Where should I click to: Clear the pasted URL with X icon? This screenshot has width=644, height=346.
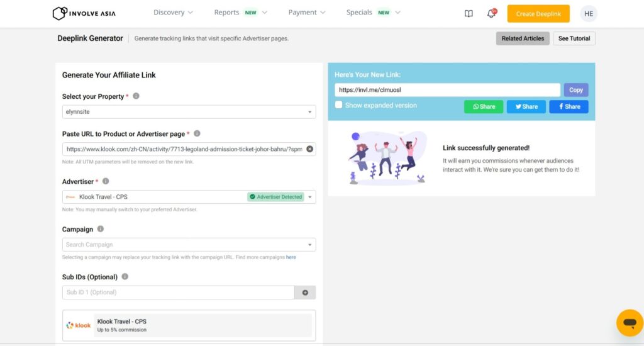pyautogui.click(x=309, y=149)
